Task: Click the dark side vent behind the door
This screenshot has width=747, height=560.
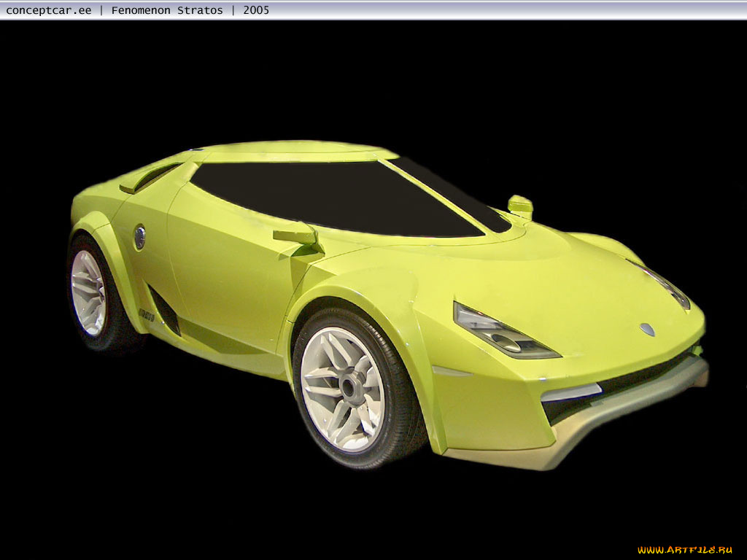Action: click(x=165, y=310)
